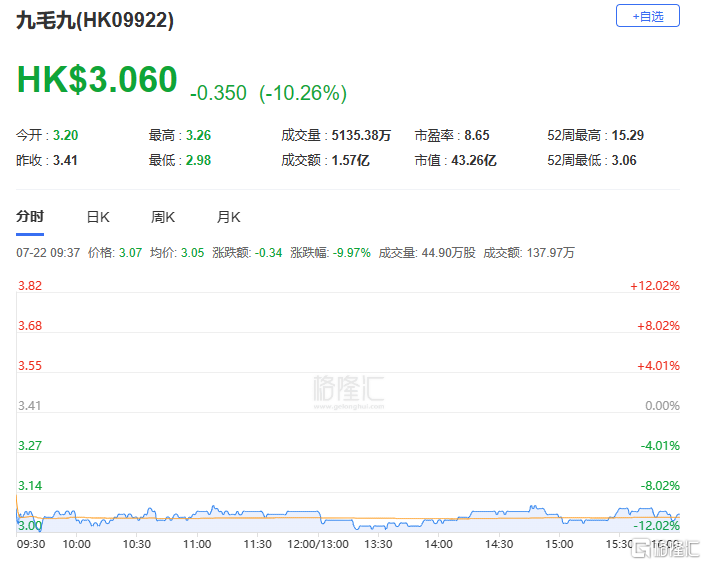Viewport: 706px width, 565px height.
Task: Click the 成交量 44.90万股 in chart info
Action: coord(427,253)
